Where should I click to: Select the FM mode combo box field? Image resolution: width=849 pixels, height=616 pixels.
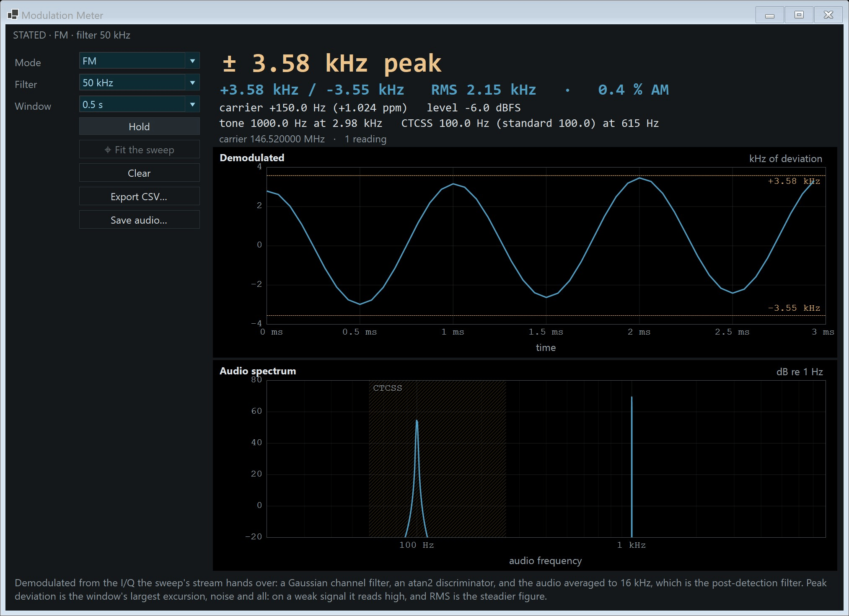point(139,61)
